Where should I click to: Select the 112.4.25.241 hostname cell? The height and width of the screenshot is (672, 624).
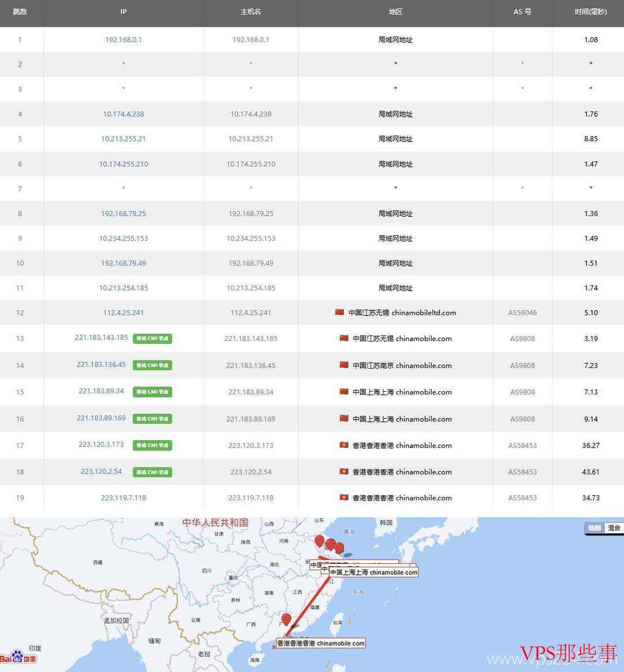tap(251, 313)
